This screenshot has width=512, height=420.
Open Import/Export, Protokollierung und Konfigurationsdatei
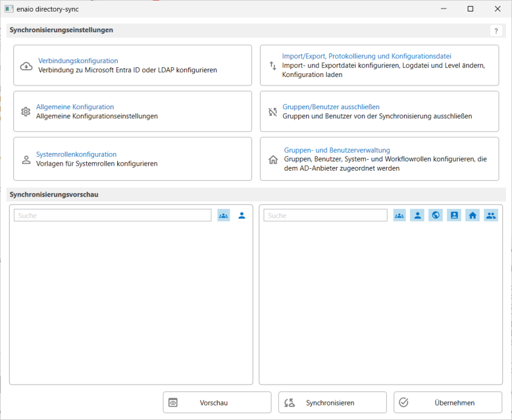click(379, 65)
